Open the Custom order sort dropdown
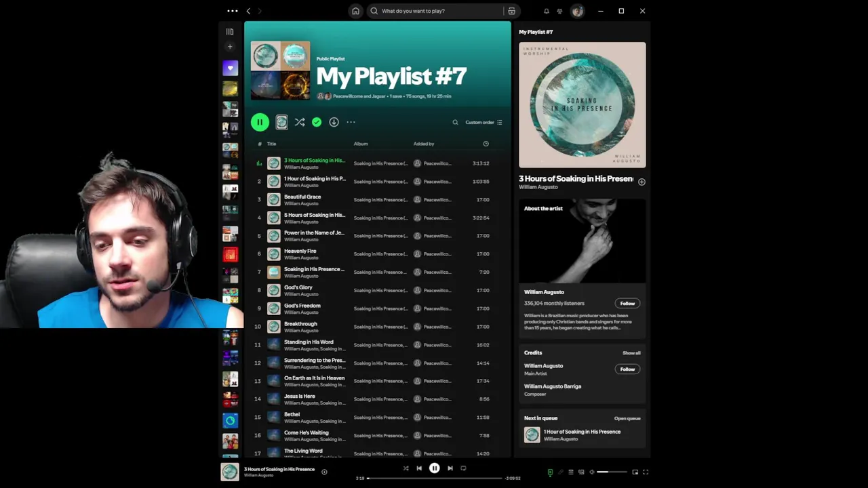The image size is (868, 488). pos(484,123)
